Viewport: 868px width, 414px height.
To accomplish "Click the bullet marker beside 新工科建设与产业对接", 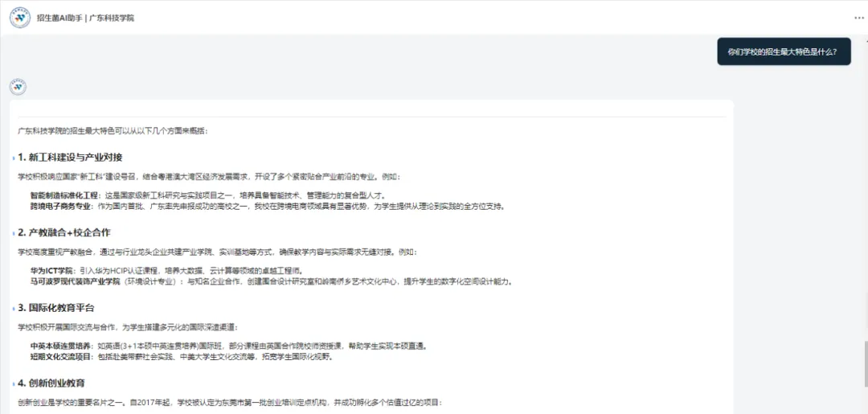I will tap(14, 158).
